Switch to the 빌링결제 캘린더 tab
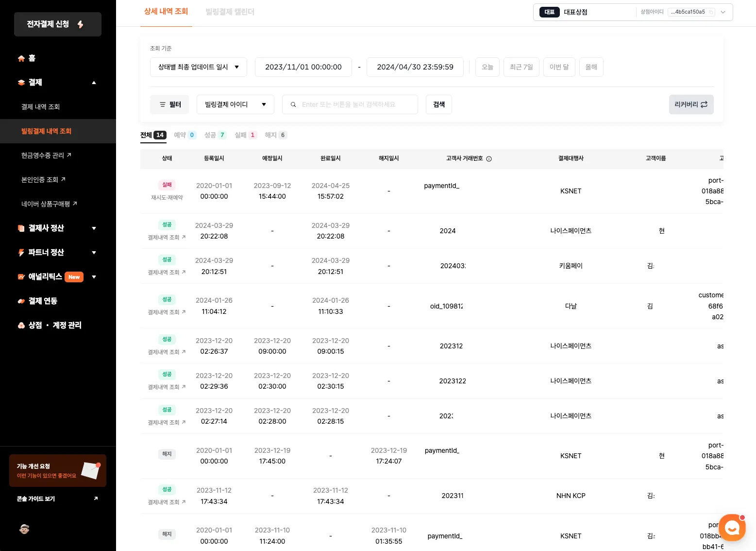The height and width of the screenshot is (551, 756). [230, 12]
